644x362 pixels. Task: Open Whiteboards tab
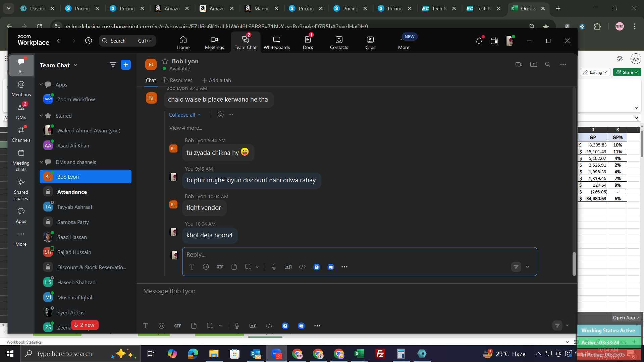coord(276,43)
